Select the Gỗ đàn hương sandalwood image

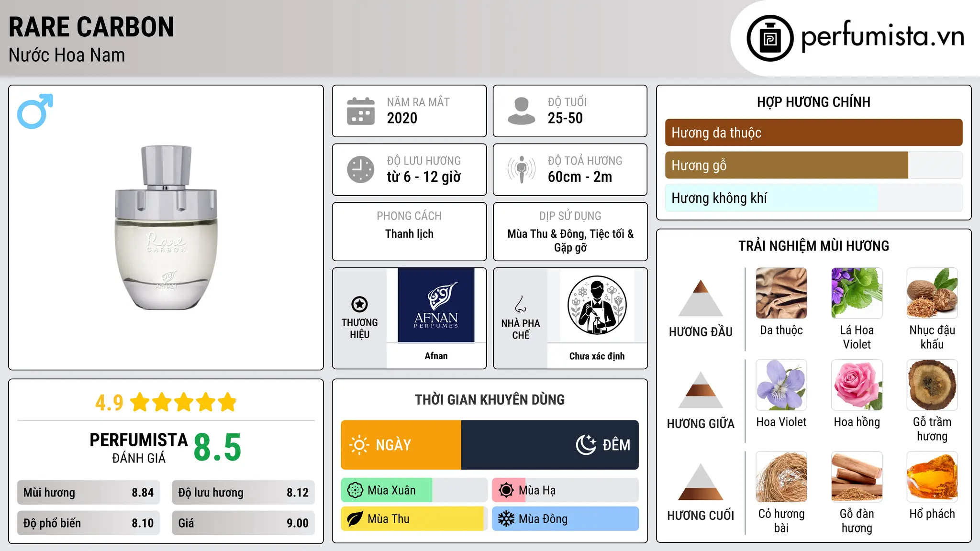857,477
